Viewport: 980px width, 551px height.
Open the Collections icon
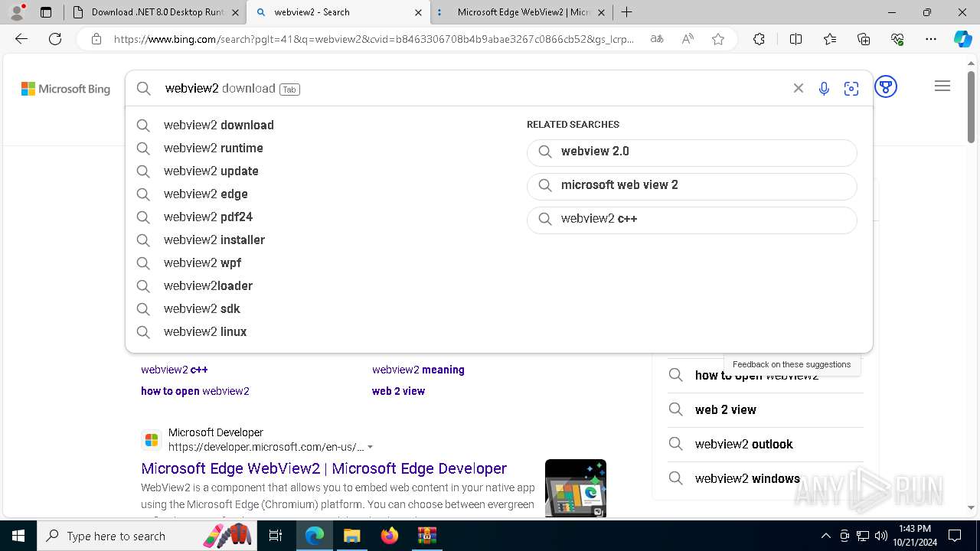(864, 39)
